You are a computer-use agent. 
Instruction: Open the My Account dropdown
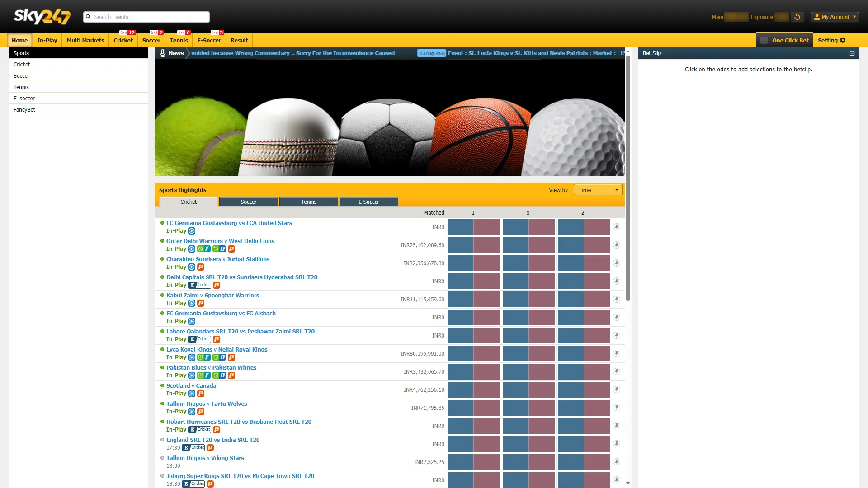(x=835, y=17)
